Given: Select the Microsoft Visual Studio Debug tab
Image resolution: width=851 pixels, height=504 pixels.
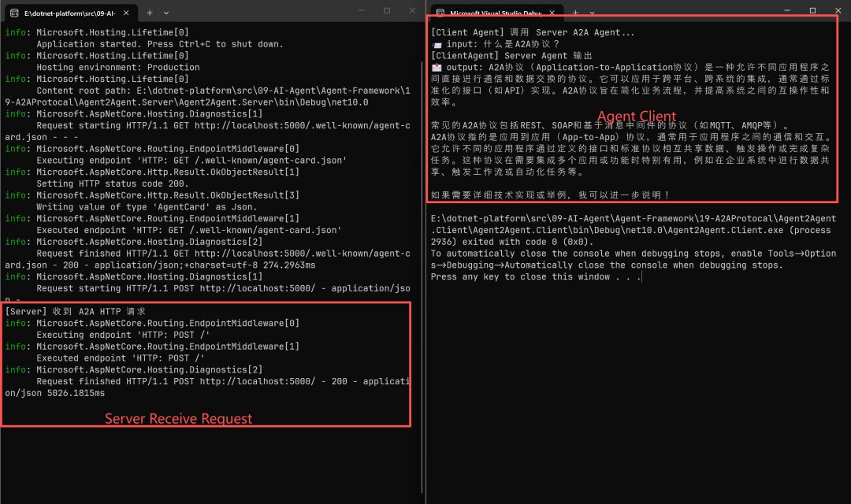Looking at the screenshot, I should (496, 13).
